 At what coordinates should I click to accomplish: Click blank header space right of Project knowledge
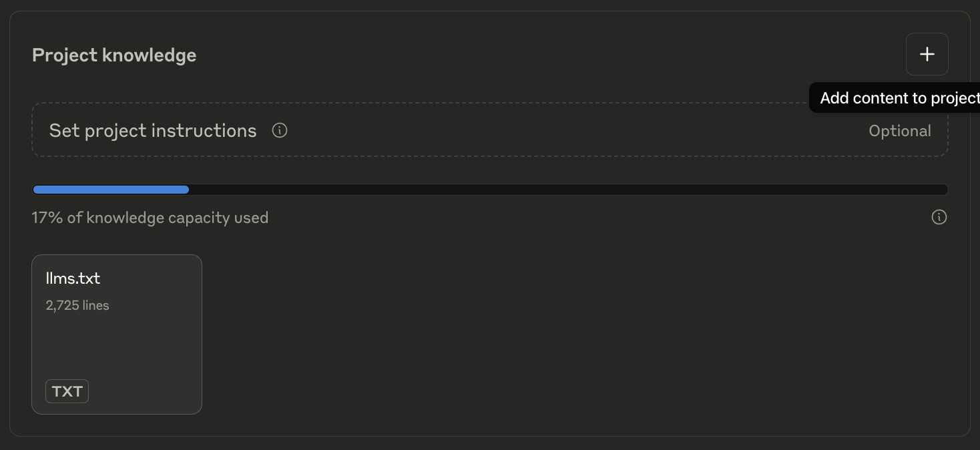pyautogui.click(x=534, y=55)
